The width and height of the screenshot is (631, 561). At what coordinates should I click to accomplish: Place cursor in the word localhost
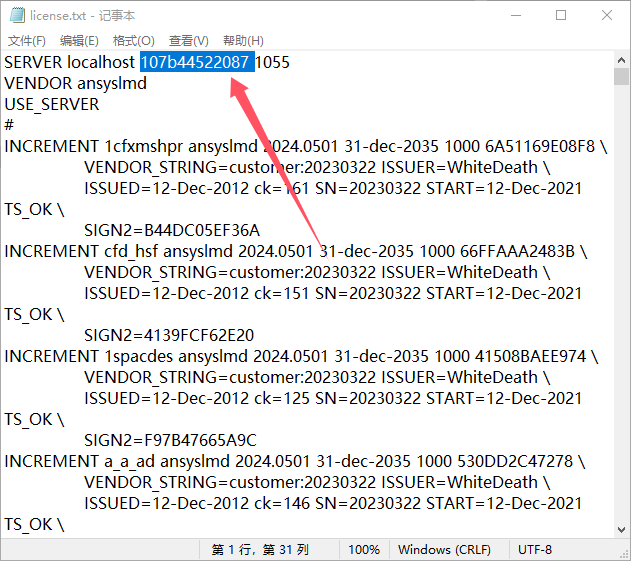pos(101,62)
